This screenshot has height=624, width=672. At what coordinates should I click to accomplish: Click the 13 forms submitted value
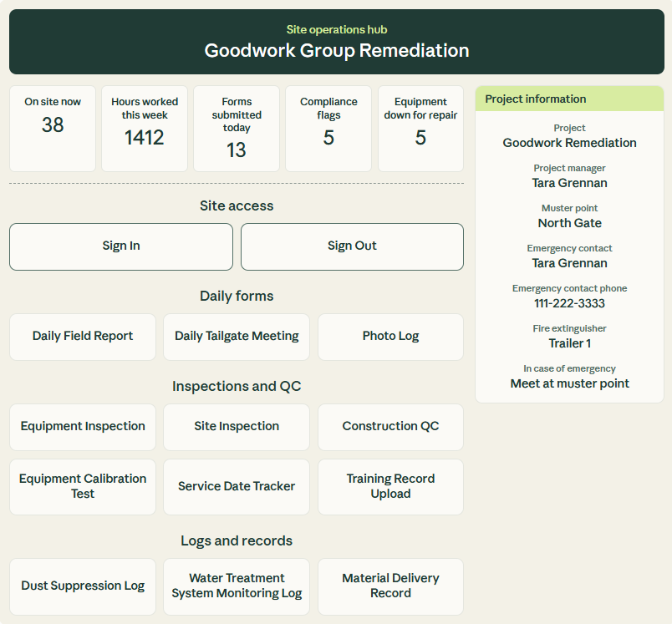point(237,150)
